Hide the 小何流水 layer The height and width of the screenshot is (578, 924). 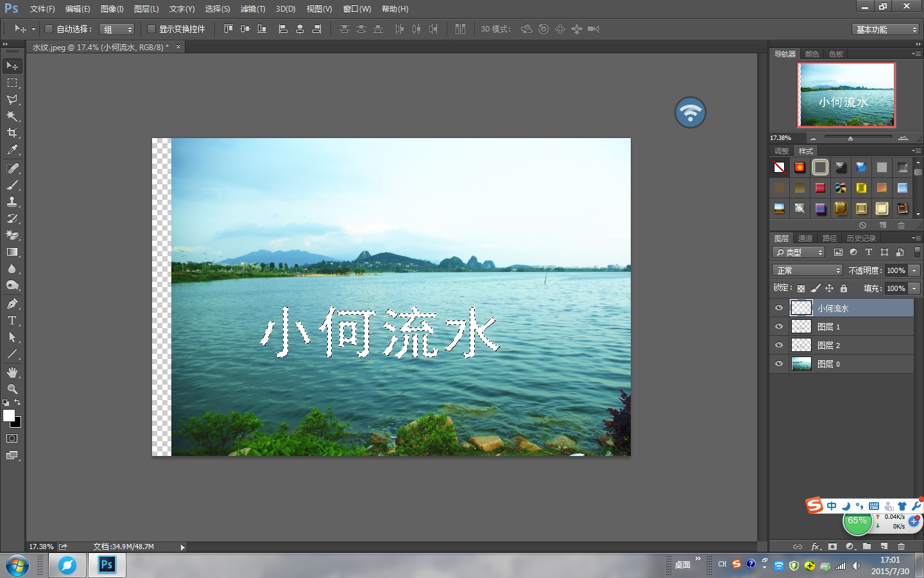click(x=779, y=308)
